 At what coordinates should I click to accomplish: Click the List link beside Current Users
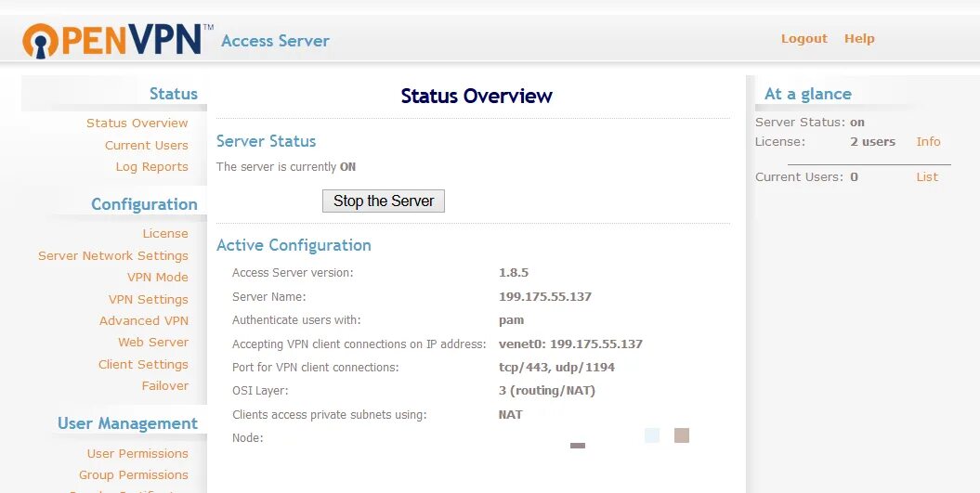[927, 176]
